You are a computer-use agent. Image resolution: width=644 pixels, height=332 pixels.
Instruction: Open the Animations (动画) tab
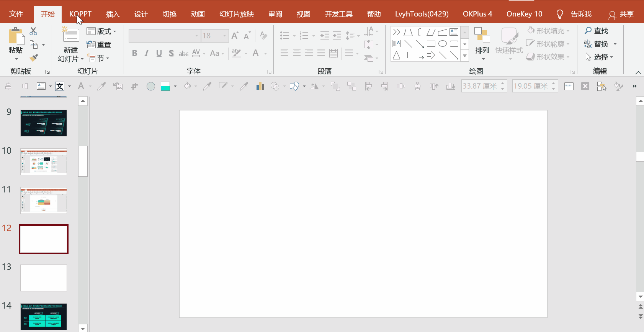[198, 14]
